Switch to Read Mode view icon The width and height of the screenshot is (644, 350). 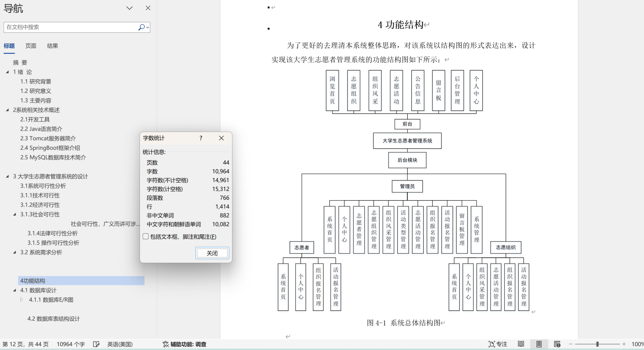(x=521, y=344)
